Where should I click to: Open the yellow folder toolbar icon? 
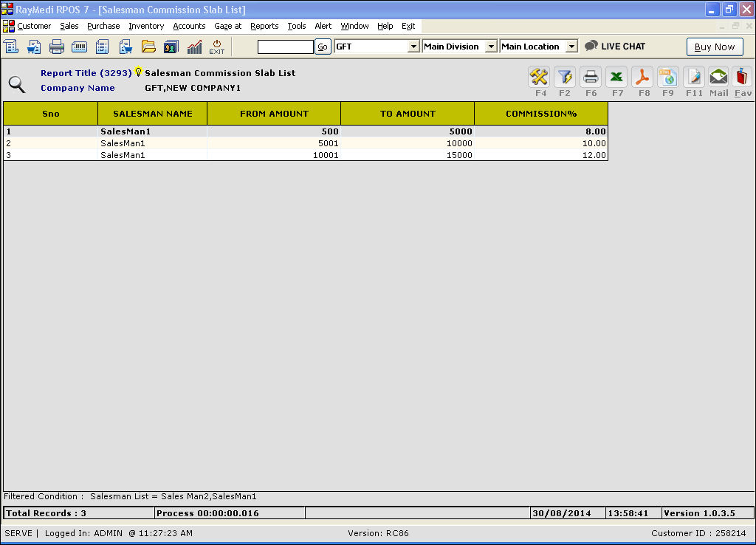(x=148, y=47)
